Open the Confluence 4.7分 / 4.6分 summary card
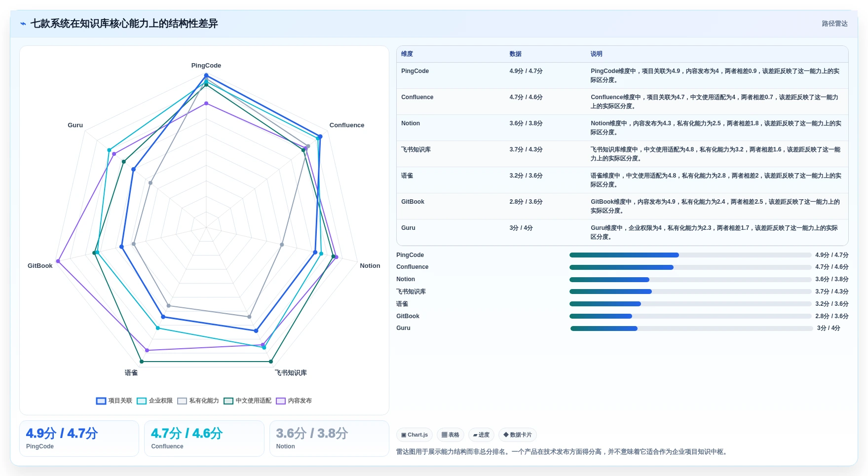This screenshot has width=868, height=476. pos(204,439)
